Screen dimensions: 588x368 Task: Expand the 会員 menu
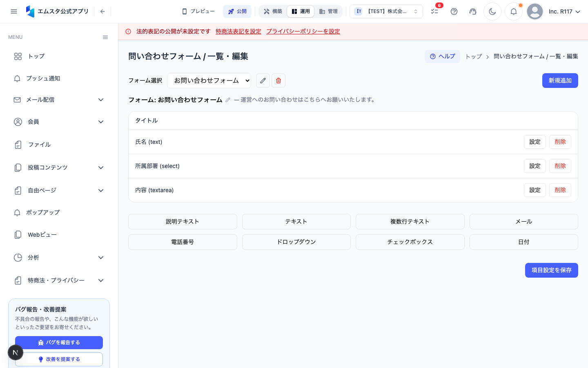click(59, 122)
